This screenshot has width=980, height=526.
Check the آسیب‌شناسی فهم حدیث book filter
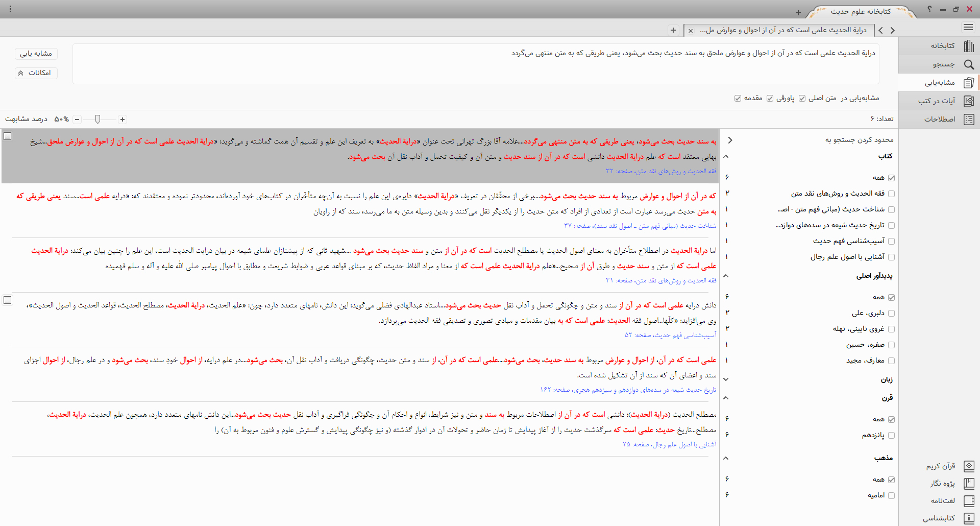[891, 241]
